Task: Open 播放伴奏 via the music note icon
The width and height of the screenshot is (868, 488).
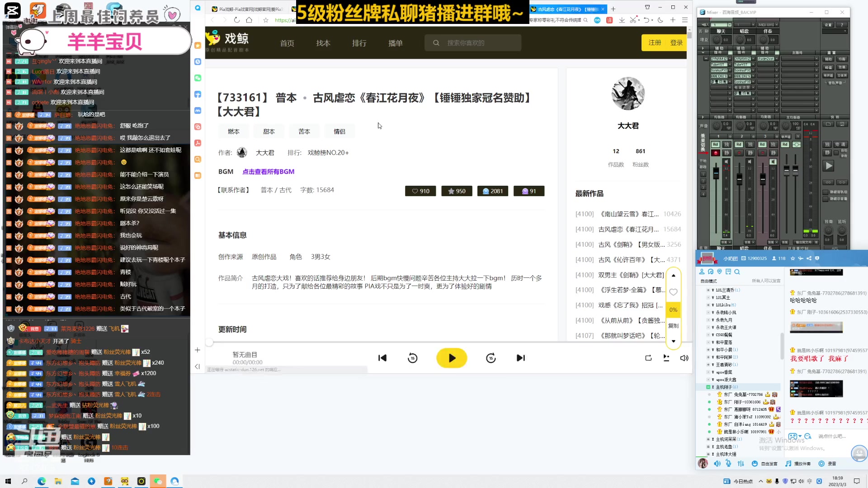Action: tap(789, 464)
